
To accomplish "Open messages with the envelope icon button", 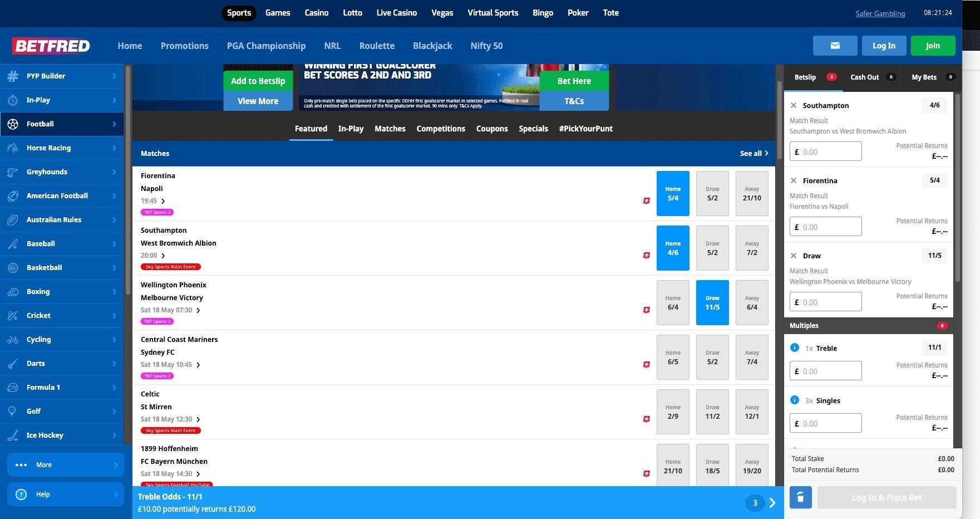I will 835,46.
